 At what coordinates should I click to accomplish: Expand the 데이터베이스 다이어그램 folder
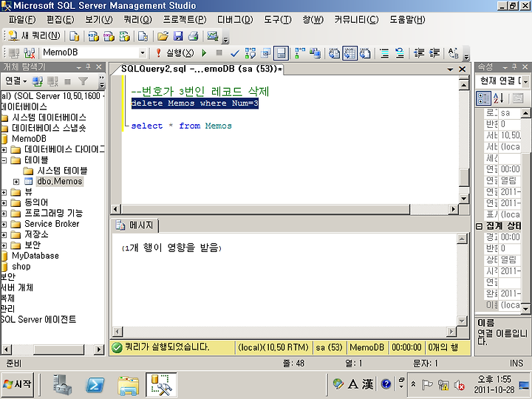pos(4,149)
